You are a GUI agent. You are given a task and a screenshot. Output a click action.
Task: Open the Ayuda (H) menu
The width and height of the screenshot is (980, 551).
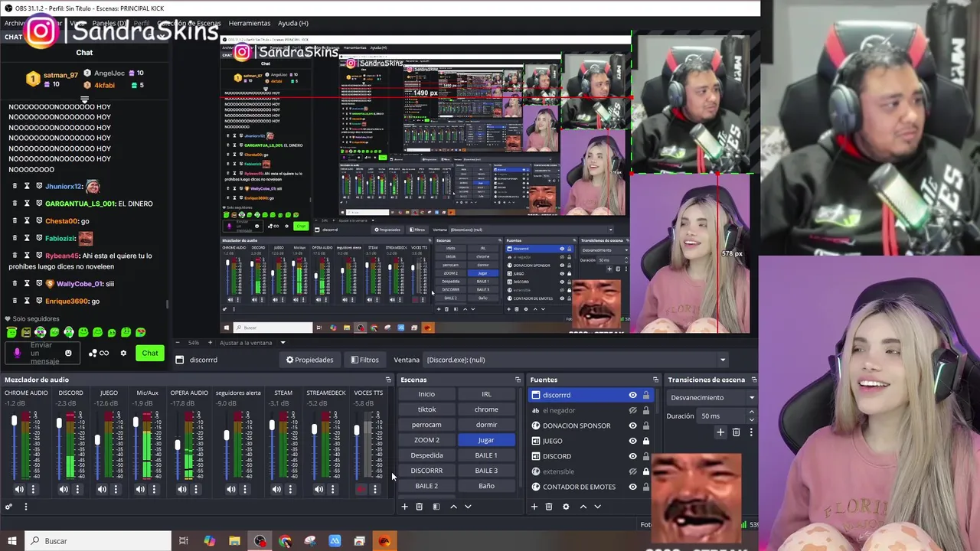point(293,23)
